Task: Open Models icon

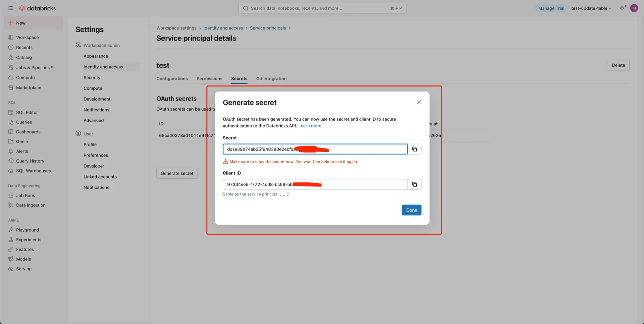Action: pyautogui.click(x=11, y=259)
